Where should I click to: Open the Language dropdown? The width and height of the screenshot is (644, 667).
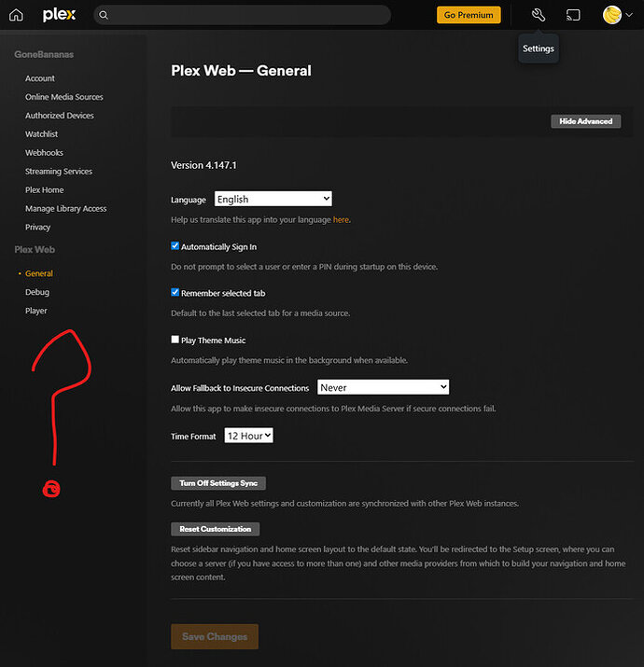(273, 199)
